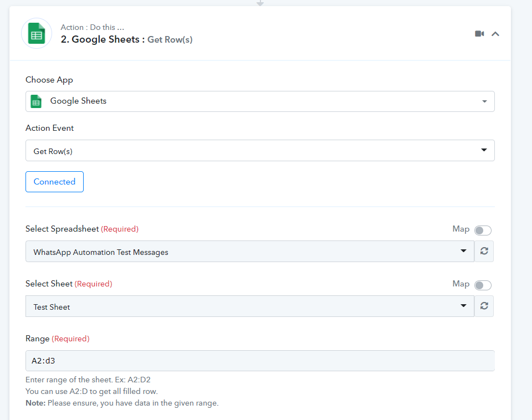Open the video tutorial camera icon

(x=479, y=34)
